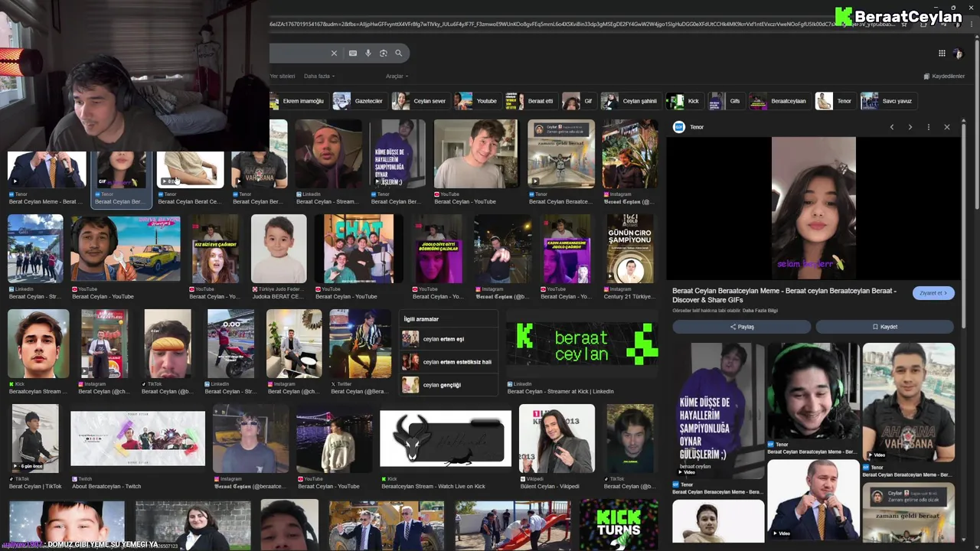Filter by Youtube chip

[x=477, y=101]
